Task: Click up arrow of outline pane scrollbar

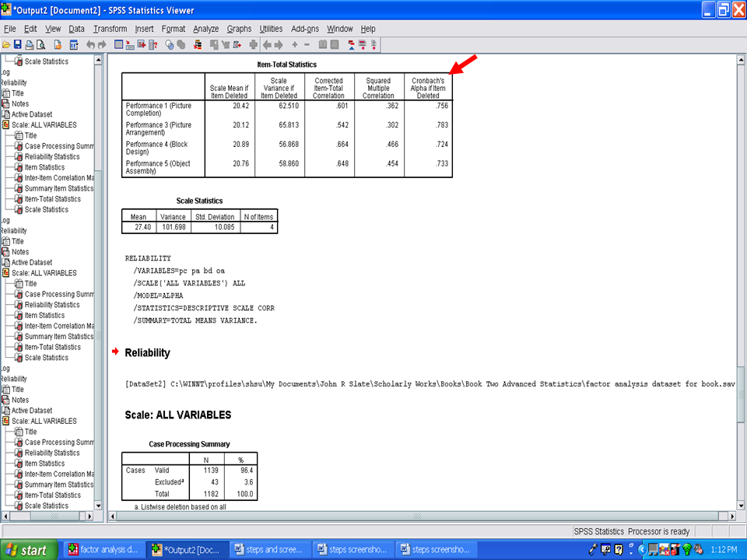Action: (98, 61)
